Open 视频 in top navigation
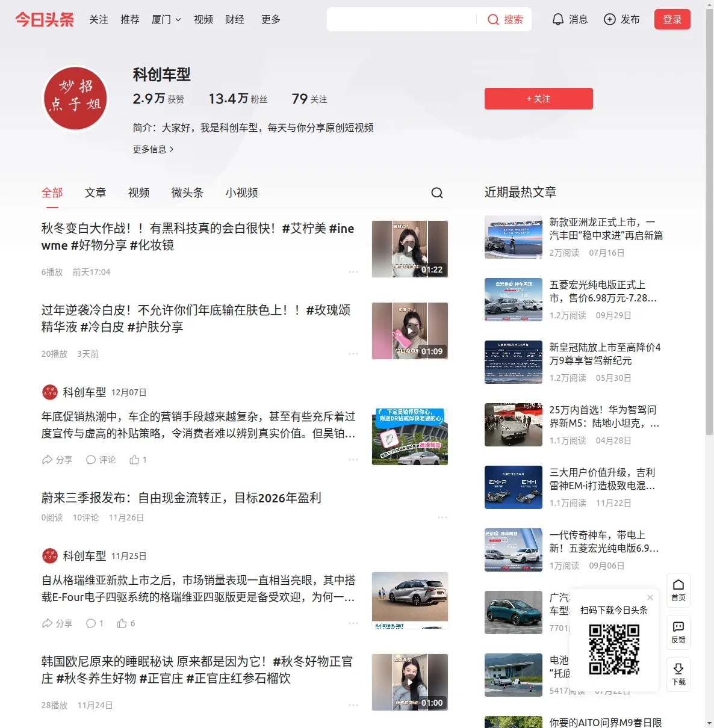This screenshot has height=728, width=714. pyautogui.click(x=203, y=20)
